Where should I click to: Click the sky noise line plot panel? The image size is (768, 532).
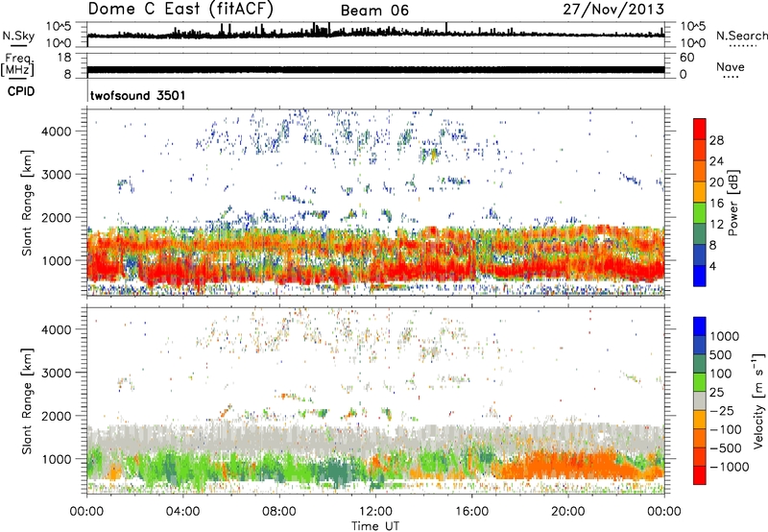click(x=375, y=35)
